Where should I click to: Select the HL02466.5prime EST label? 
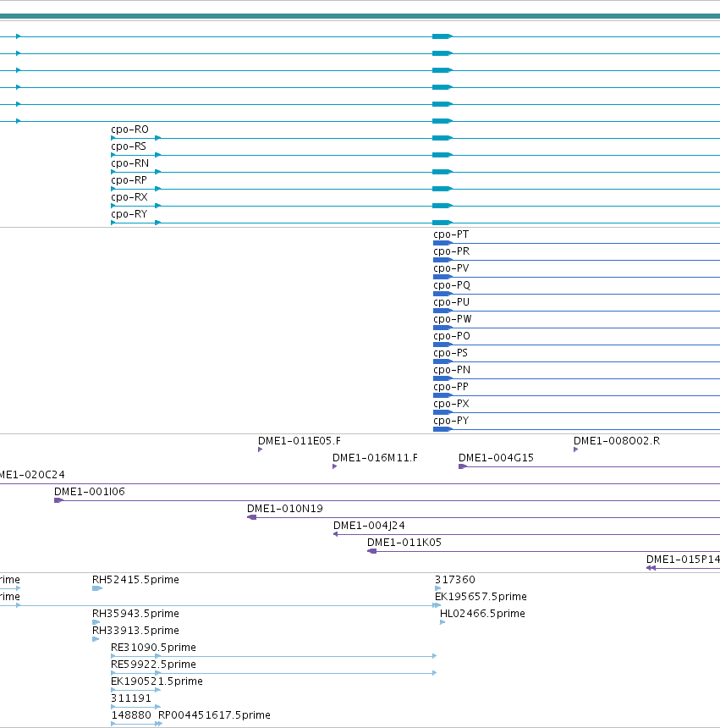(482, 614)
